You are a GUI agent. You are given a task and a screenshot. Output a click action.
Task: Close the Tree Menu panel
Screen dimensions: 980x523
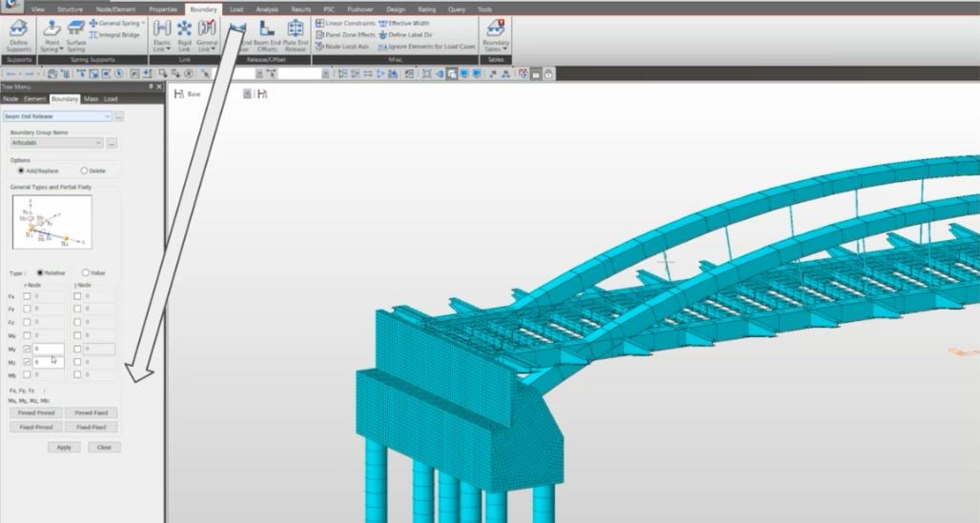pyautogui.click(x=159, y=87)
